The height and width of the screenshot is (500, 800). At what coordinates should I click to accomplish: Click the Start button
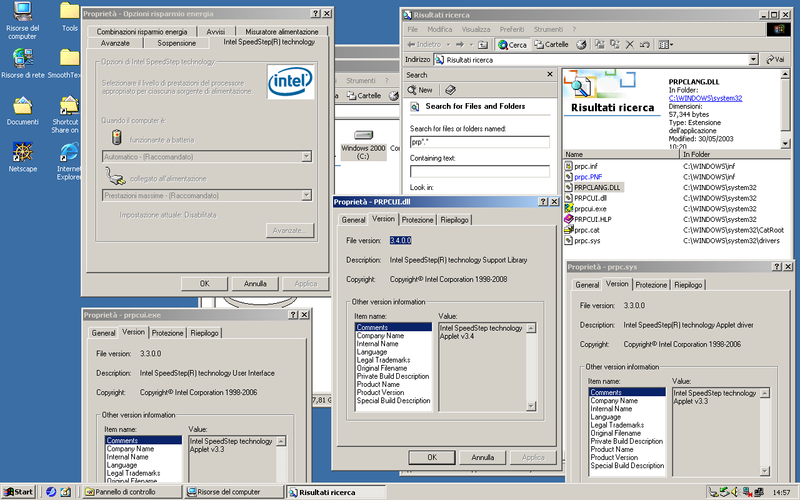[17, 492]
